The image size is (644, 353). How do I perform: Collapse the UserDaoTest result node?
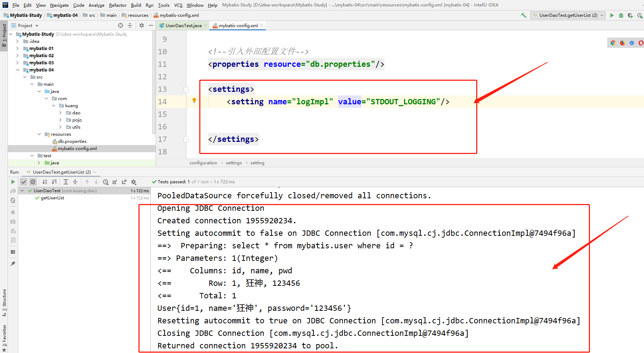click(22, 191)
